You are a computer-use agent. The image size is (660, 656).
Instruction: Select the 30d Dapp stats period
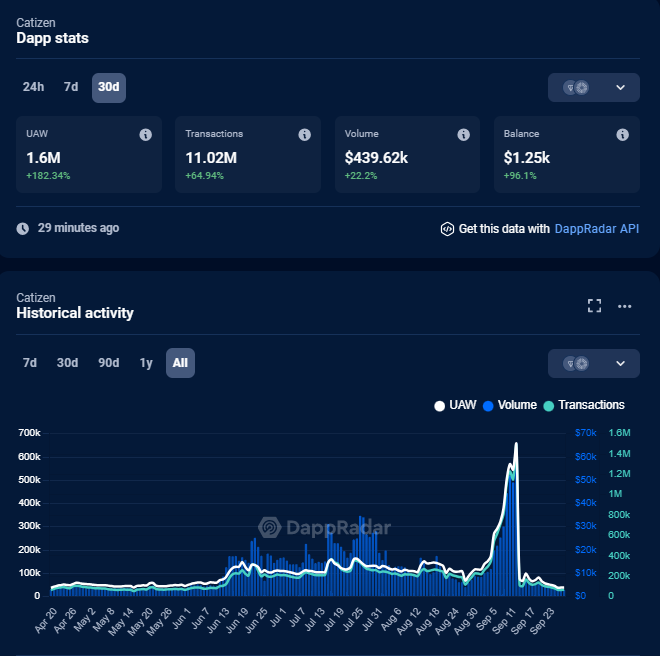[x=109, y=88]
